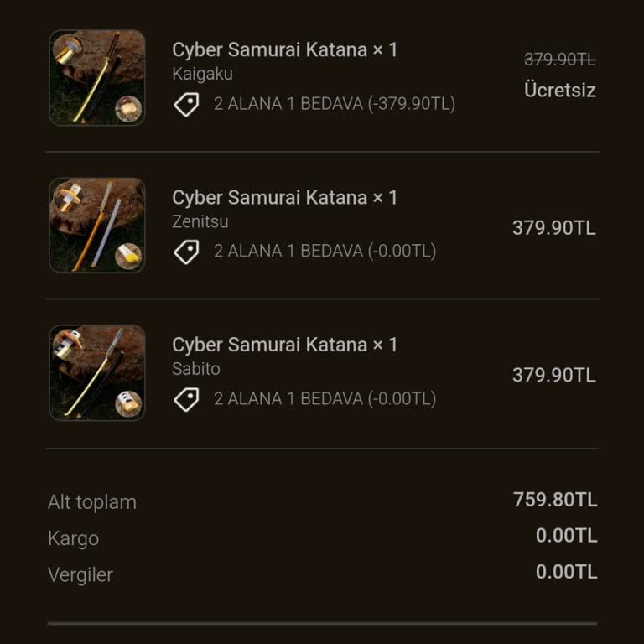Click the third Cyber Samurai Katana title
The height and width of the screenshot is (644, 644).
[x=284, y=345]
